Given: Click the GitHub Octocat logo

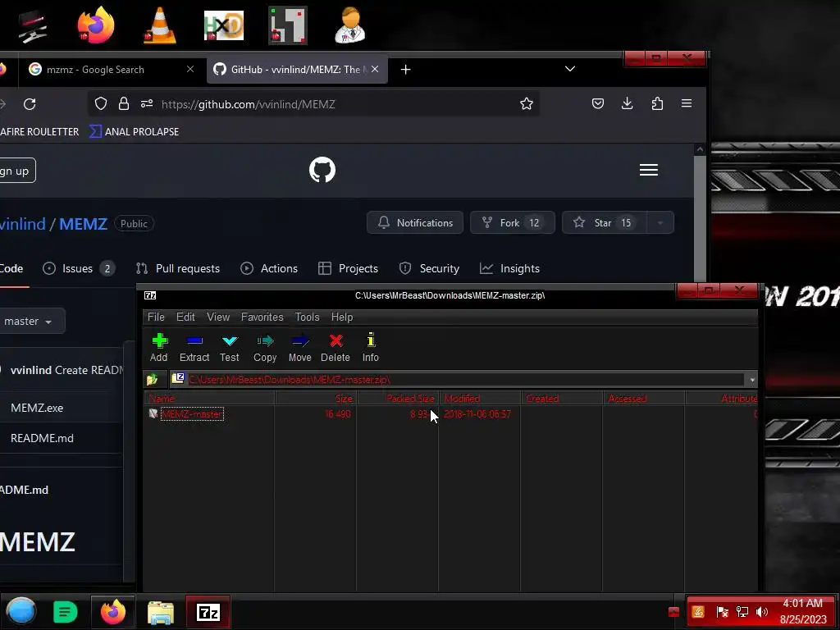Looking at the screenshot, I should (x=322, y=170).
